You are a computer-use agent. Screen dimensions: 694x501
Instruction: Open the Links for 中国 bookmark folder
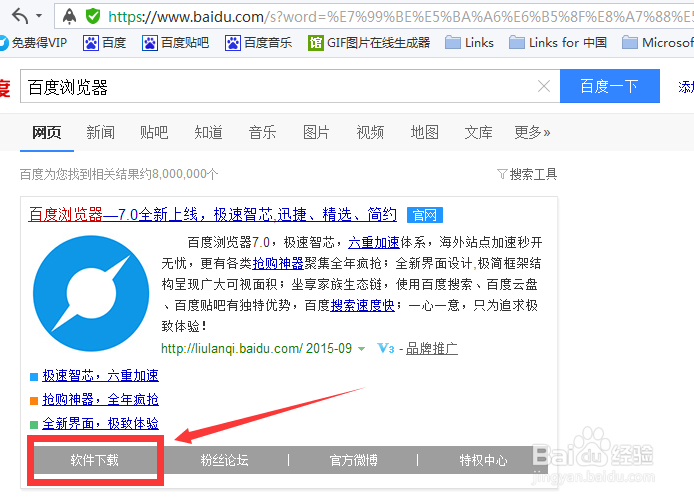pyautogui.click(x=558, y=43)
